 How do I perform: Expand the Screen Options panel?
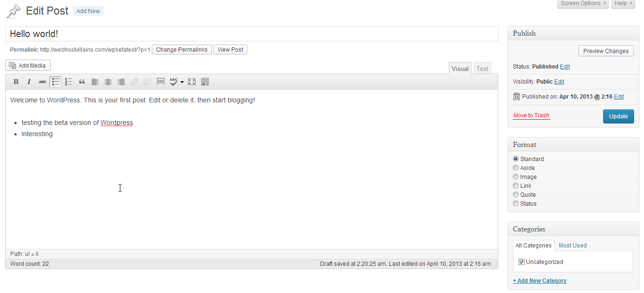pyautogui.click(x=583, y=3)
